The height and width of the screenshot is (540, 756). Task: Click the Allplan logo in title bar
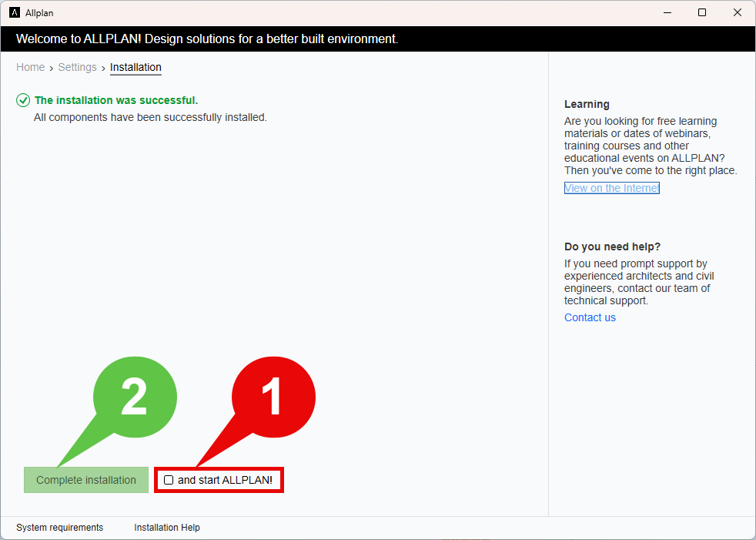pos(15,13)
